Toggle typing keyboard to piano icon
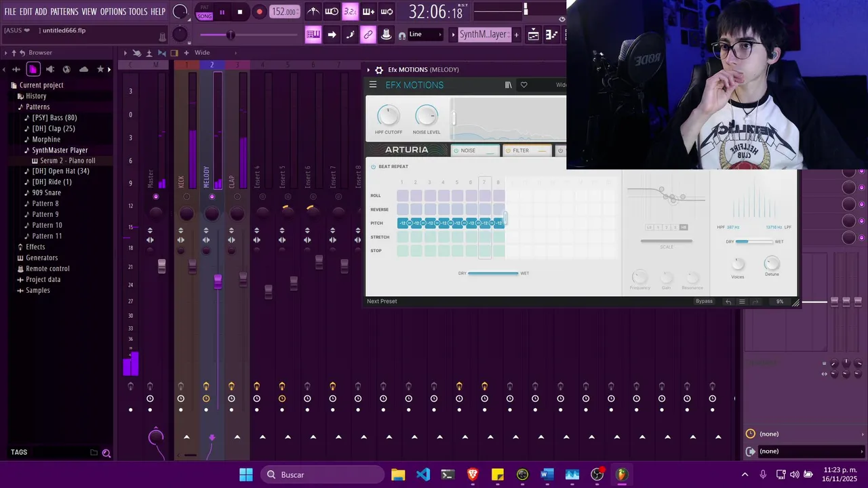Image resolution: width=868 pixels, height=488 pixels. [x=313, y=35]
